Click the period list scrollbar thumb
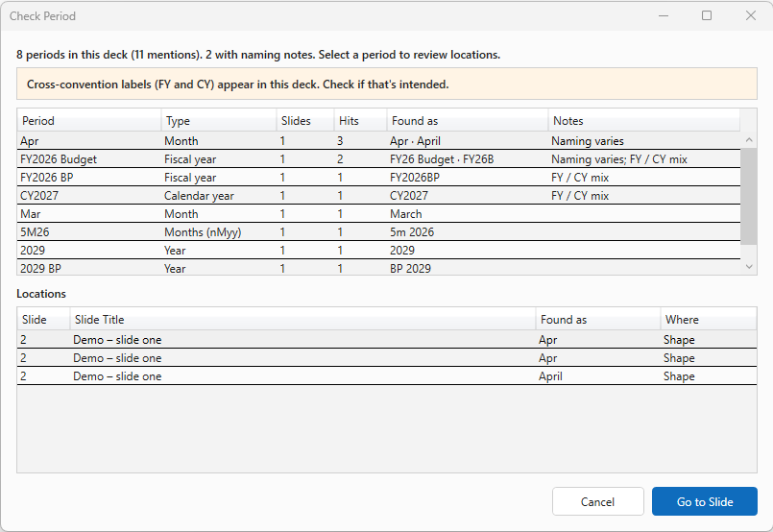 [749, 196]
